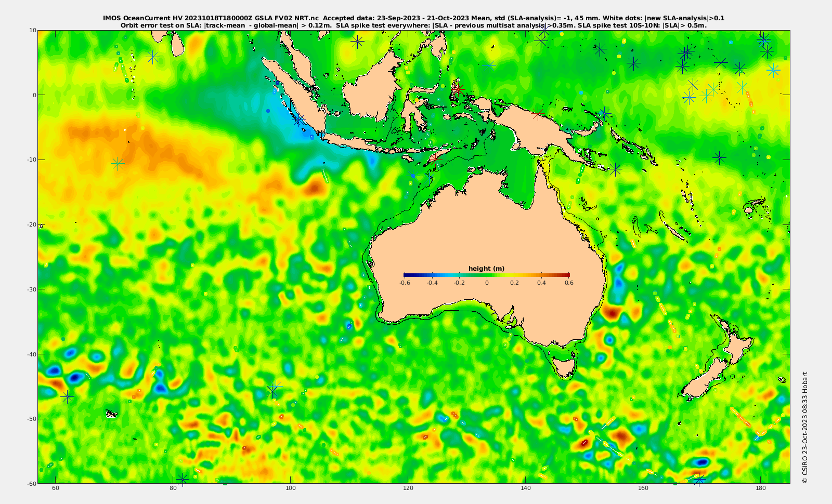Click the longitude axis label "80"
832x504 pixels.
173,488
